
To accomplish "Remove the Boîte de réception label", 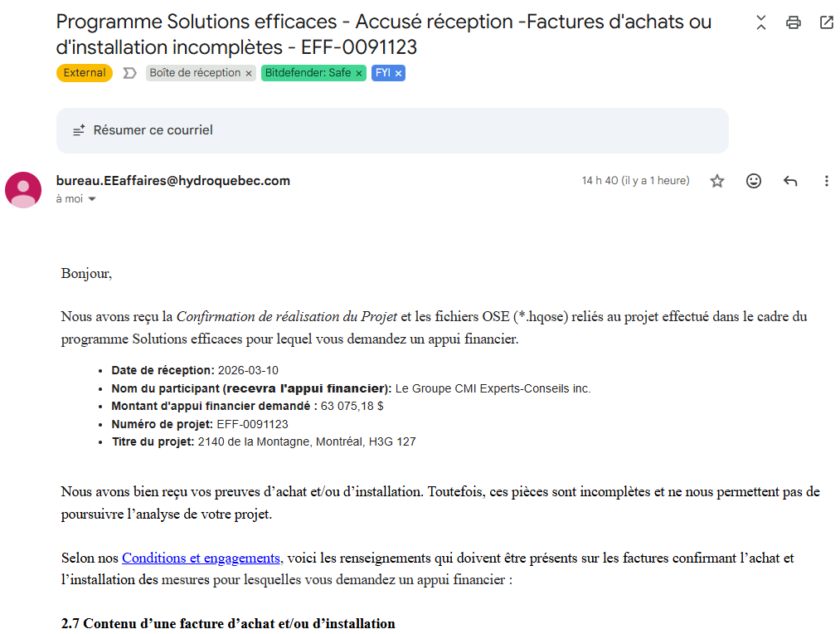I will [x=248, y=73].
